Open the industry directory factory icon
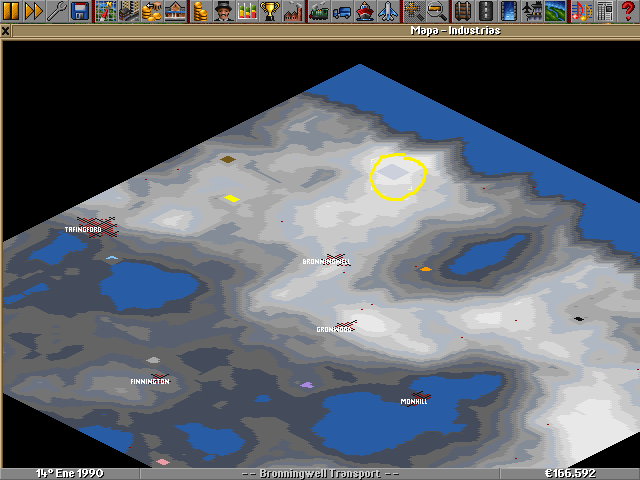640x480 pixels. point(293,11)
